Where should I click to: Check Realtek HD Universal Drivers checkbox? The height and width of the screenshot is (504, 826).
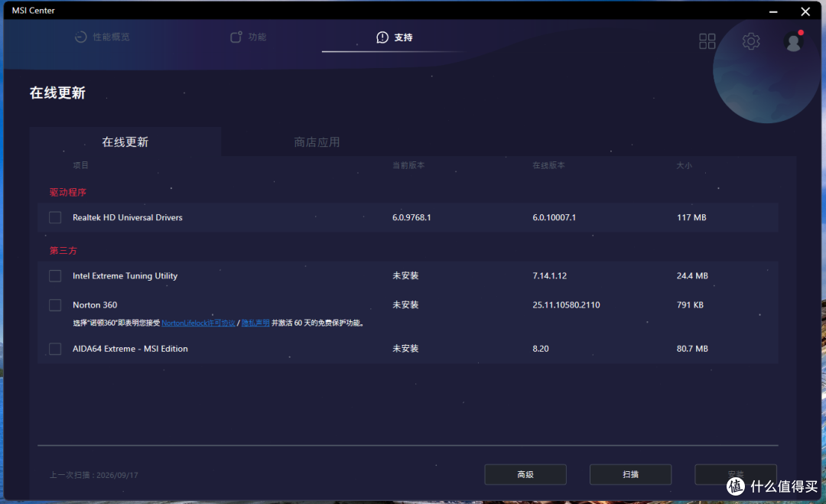tap(55, 217)
